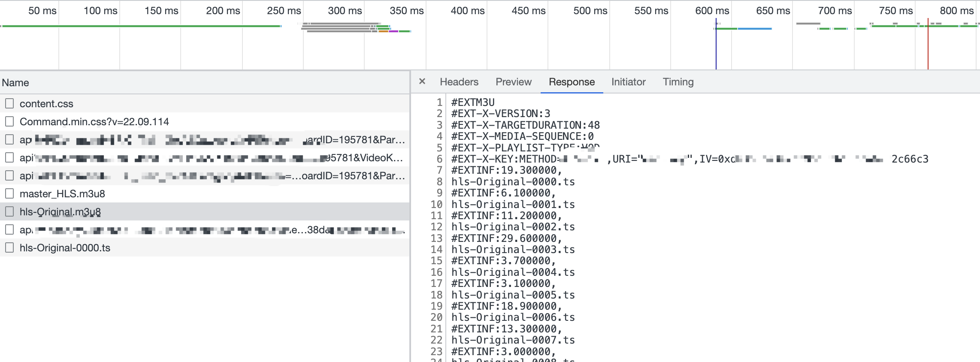Click the #EXT-X-MEDIA-SEQUENCE:0 line
Image resolution: width=980 pixels, height=362 pixels.
(x=523, y=136)
